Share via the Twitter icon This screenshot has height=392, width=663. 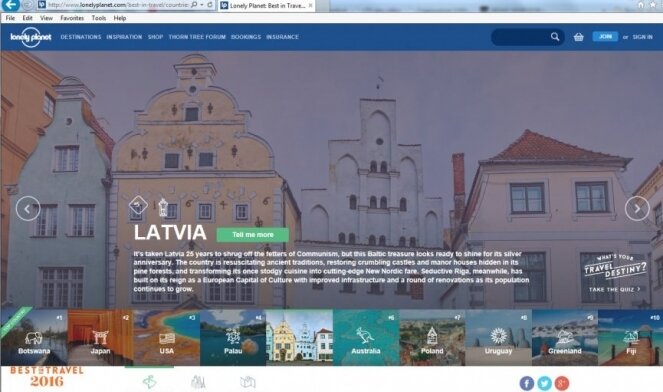click(544, 383)
